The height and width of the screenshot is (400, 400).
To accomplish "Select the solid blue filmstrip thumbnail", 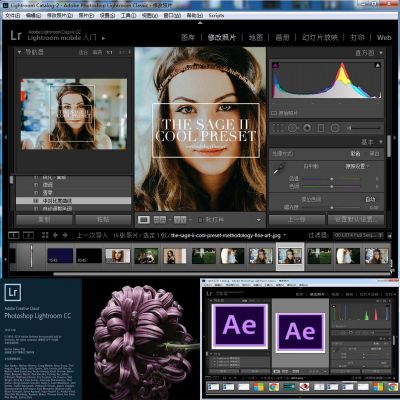I will 60,256.
